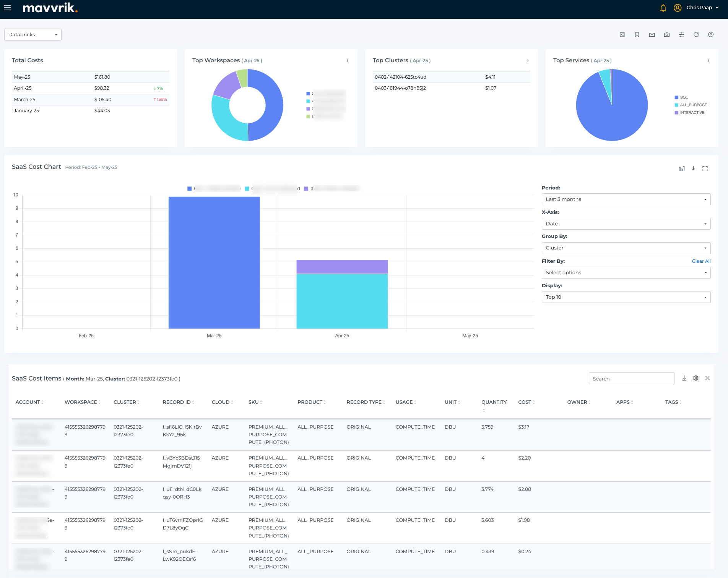Toggle SQL legend in Top Services
Image resolution: width=728 pixels, height=578 pixels.
tap(684, 97)
